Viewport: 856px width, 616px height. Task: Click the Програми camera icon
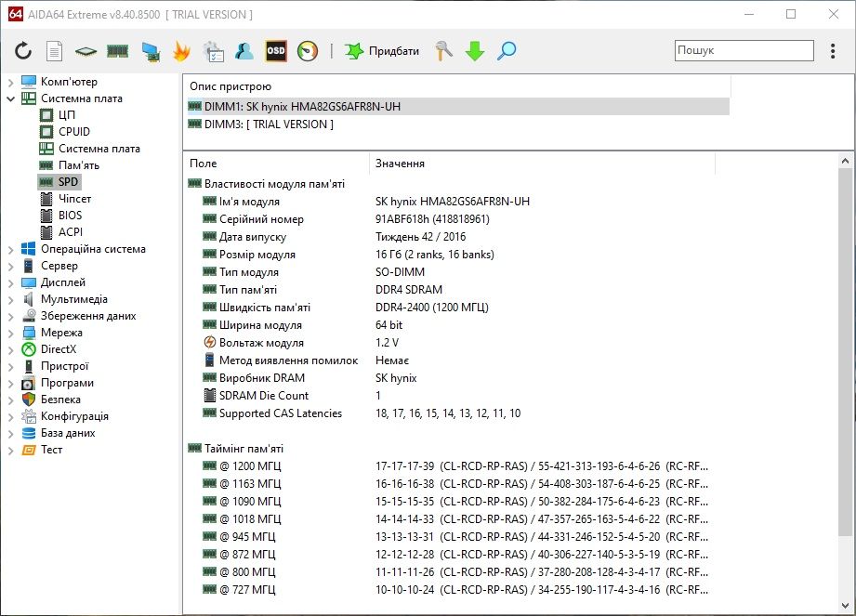pyautogui.click(x=29, y=383)
